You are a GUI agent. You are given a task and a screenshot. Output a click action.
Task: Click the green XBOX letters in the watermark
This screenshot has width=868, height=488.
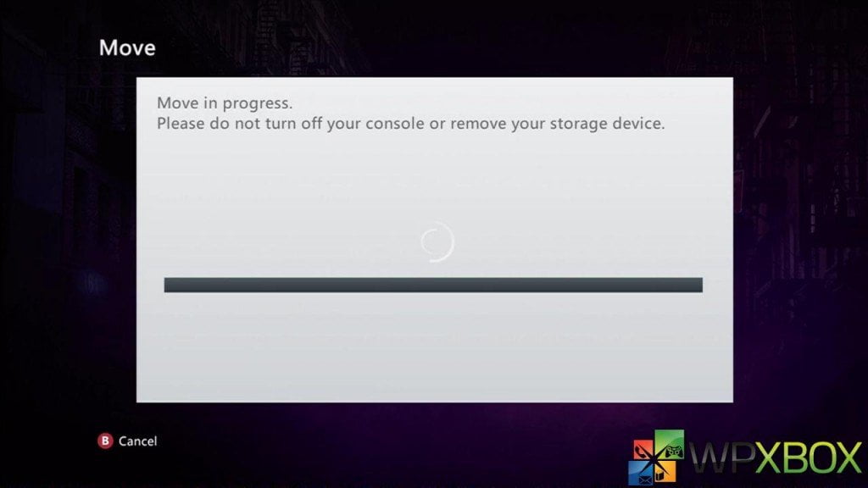click(x=810, y=458)
